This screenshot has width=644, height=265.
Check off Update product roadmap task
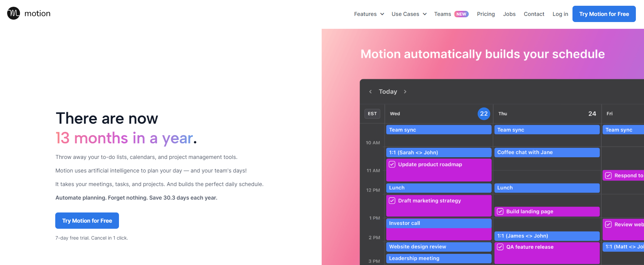[x=392, y=164]
